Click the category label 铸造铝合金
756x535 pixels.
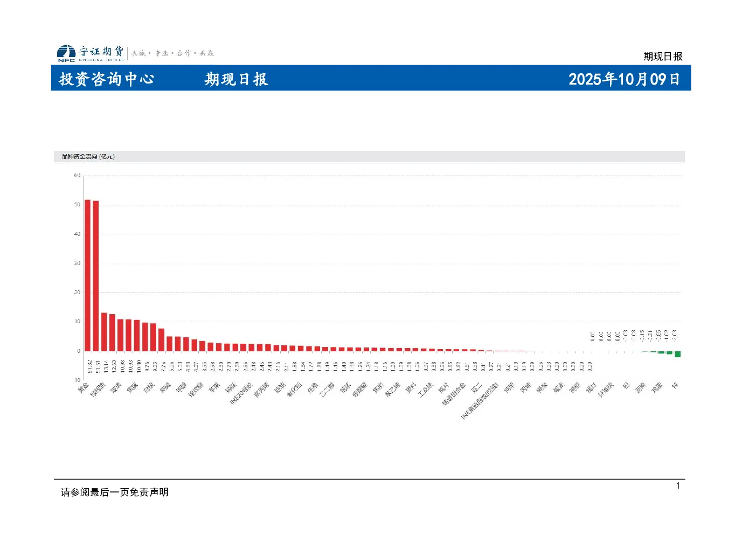pyautogui.click(x=454, y=394)
